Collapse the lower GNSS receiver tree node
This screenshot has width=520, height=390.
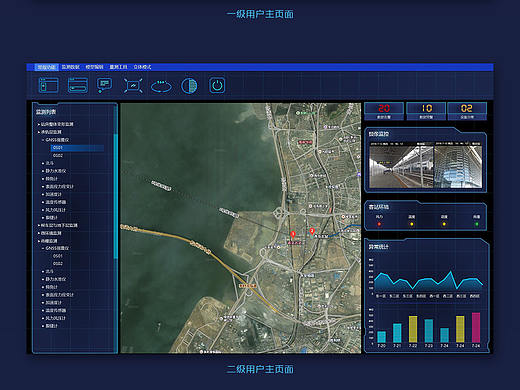(x=55, y=248)
